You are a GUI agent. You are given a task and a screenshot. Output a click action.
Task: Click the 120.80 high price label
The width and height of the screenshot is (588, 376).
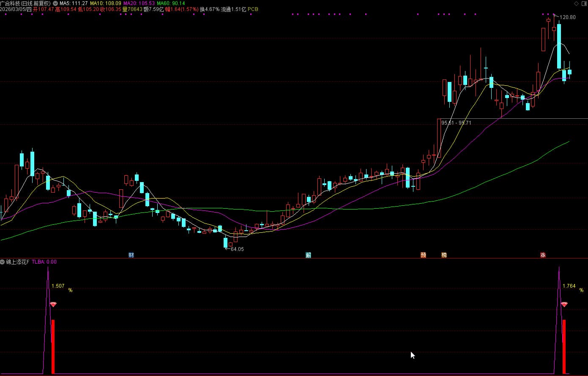pos(567,17)
